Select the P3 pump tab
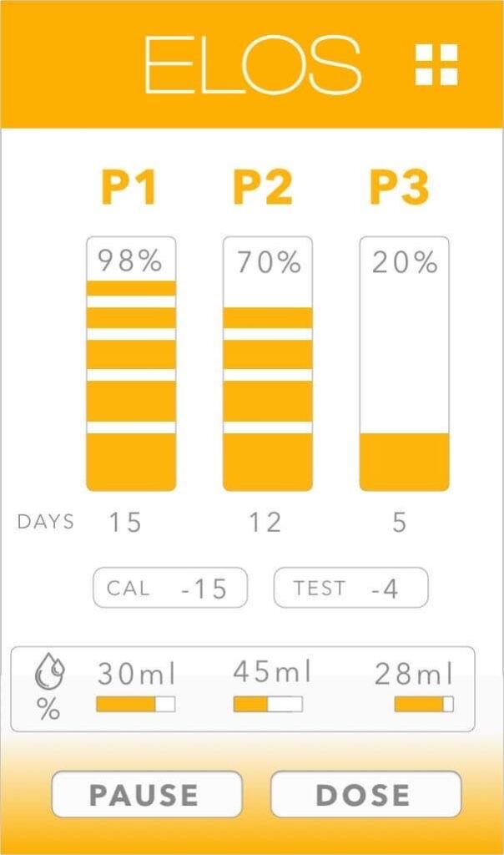This screenshot has width=504, height=855. point(400,189)
